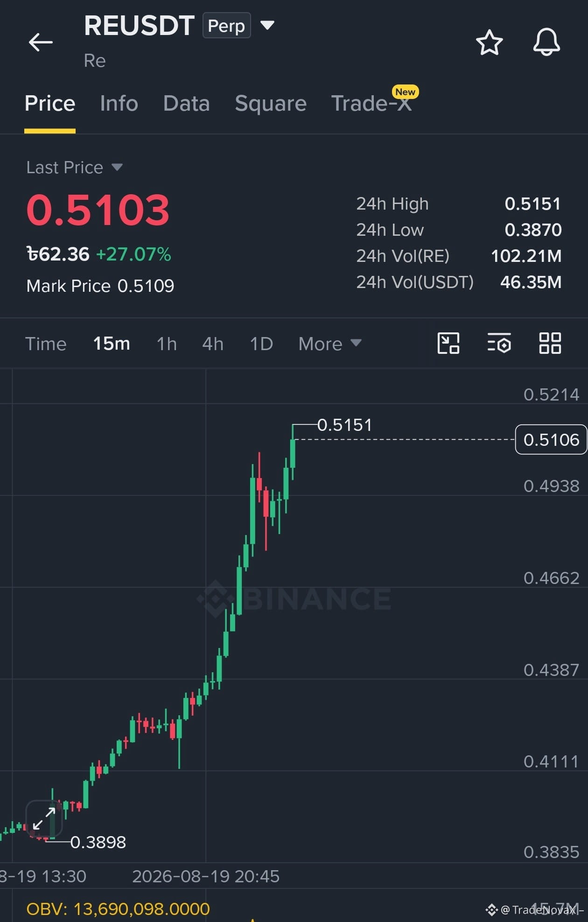Expand the More intervals dropdown
Screen dimensions: 588x922
330,344
